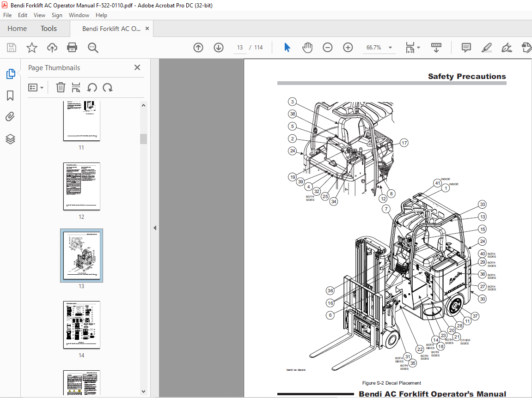Screen dimensions: 532x398
Task: Select page 12 thumbnail
Action: coord(81,186)
